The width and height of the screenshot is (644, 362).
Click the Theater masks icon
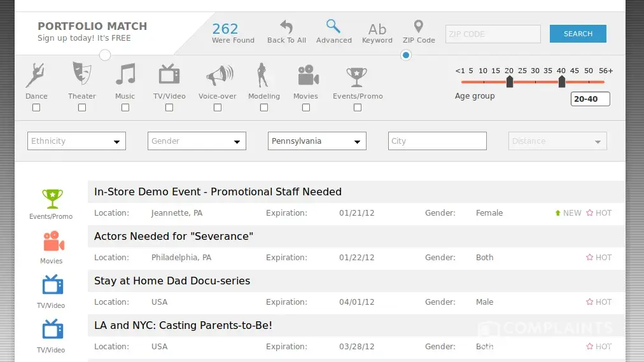pos(81,74)
